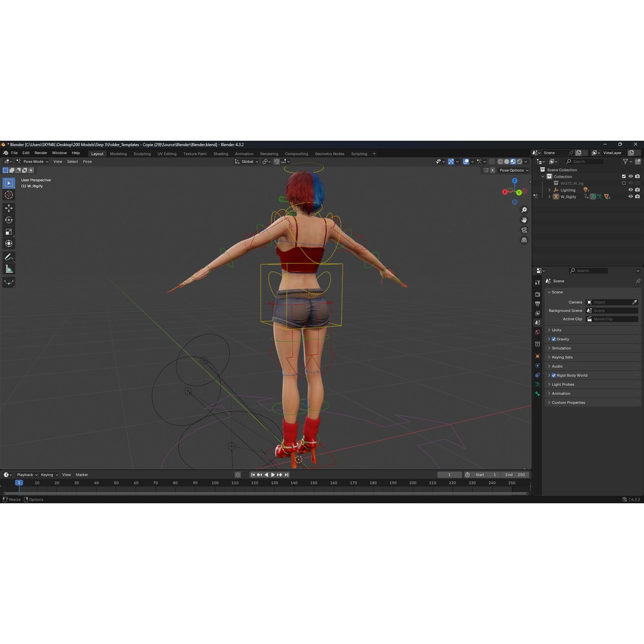Screen dimensions: 644x644
Task: Select the Annotate tool
Action: pos(8,257)
